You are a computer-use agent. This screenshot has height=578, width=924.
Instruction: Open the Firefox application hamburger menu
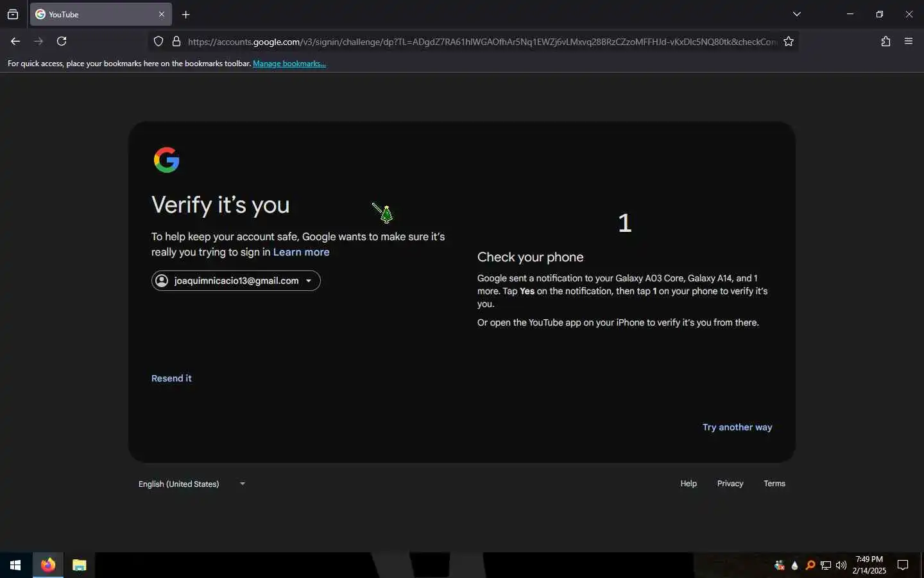pyautogui.click(x=909, y=41)
